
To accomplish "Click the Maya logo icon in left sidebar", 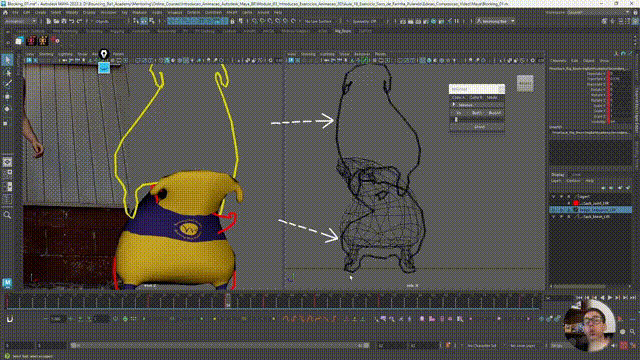I will (7, 282).
